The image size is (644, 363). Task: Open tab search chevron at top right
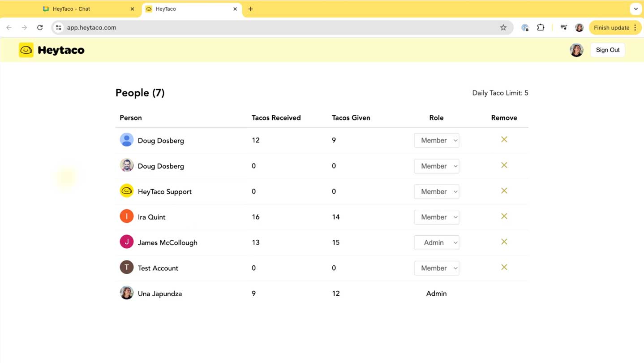635,9
